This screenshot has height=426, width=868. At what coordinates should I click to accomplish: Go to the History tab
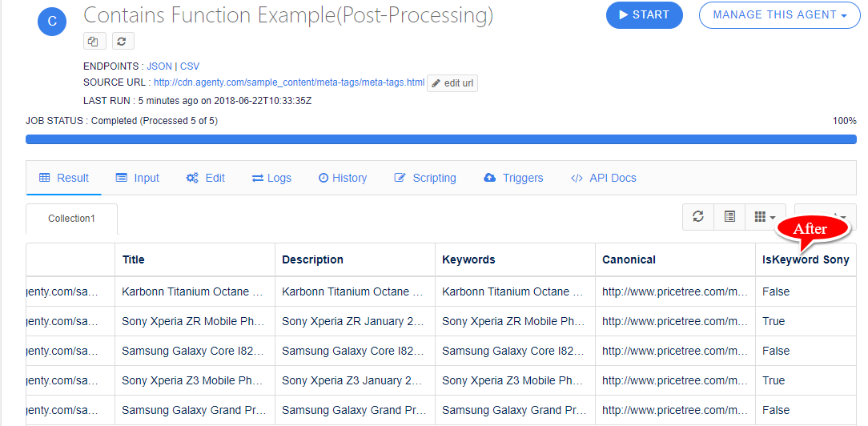343,178
